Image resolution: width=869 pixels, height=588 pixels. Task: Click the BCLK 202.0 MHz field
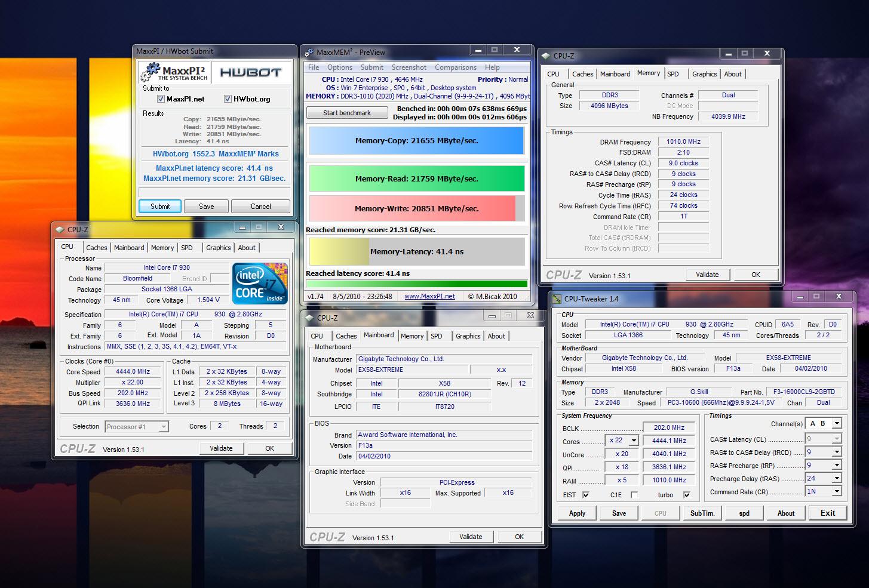669,427
